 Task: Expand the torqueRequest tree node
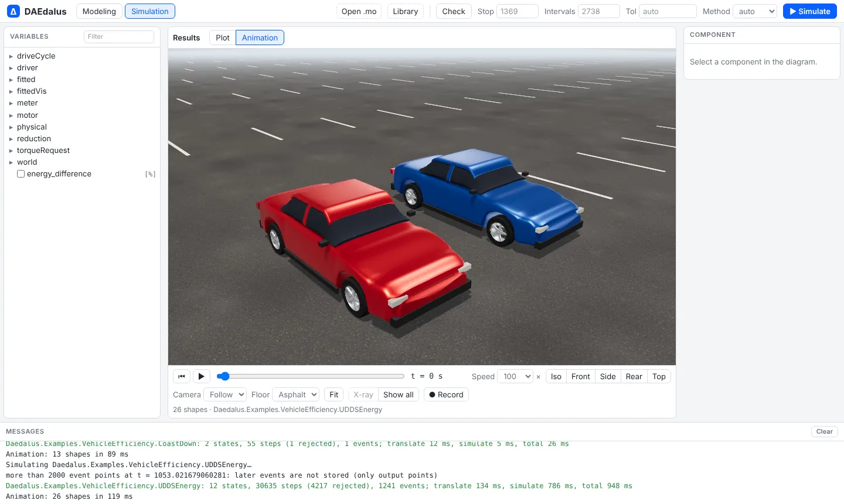tap(11, 151)
